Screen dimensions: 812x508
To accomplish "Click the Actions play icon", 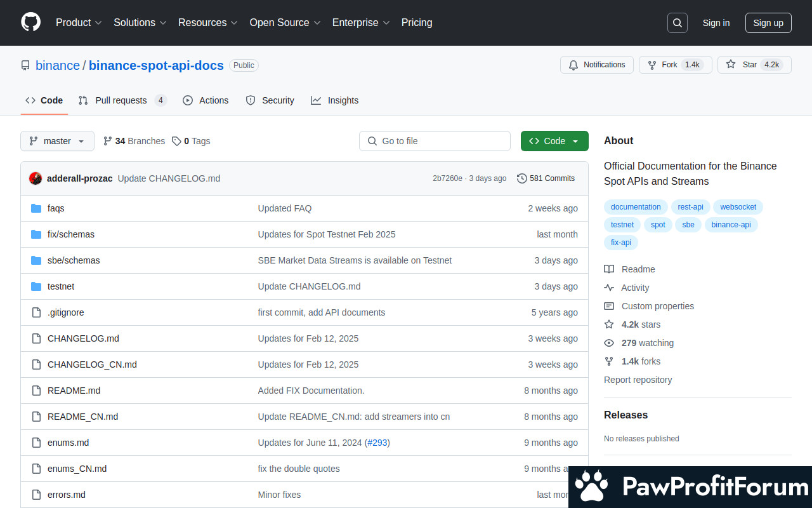I will pos(188,100).
